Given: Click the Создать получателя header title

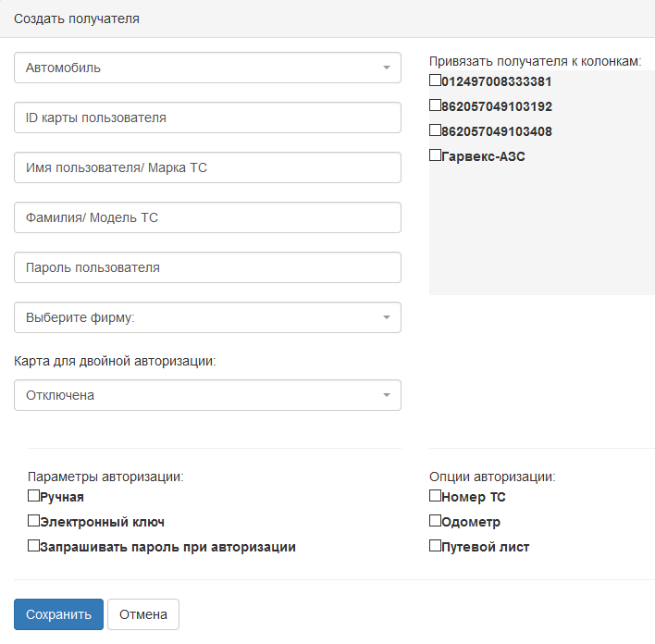Looking at the screenshot, I should pyautogui.click(x=77, y=19).
